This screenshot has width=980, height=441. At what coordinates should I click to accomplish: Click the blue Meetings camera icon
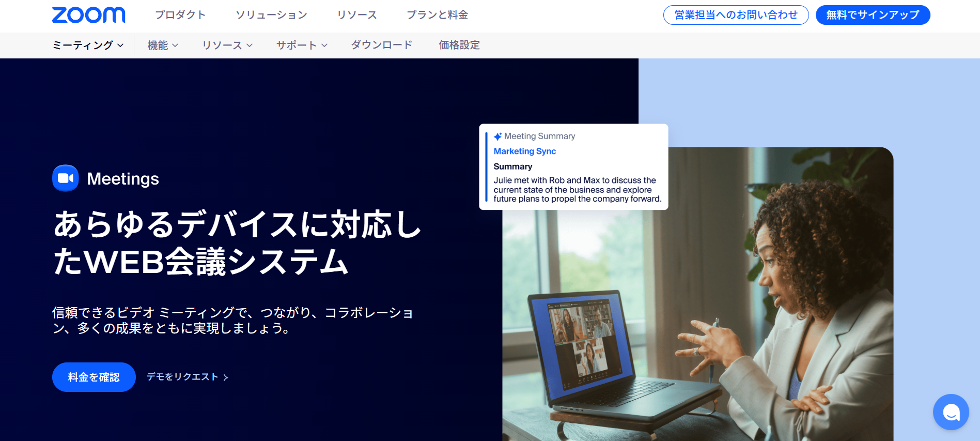click(66, 178)
